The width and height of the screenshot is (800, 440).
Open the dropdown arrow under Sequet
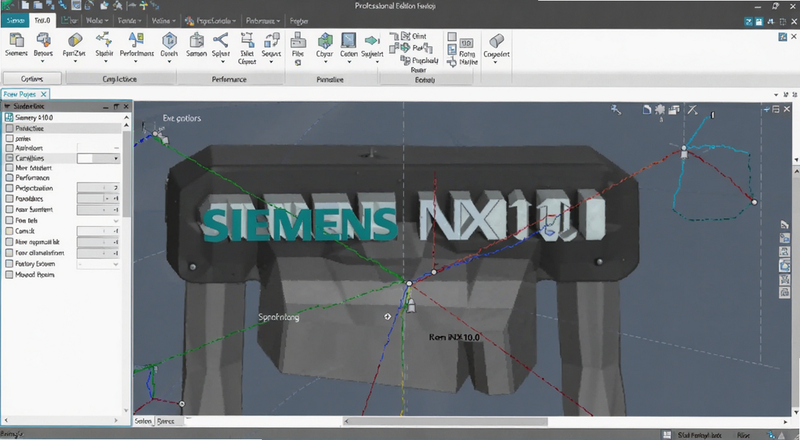pyautogui.click(x=271, y=61)
